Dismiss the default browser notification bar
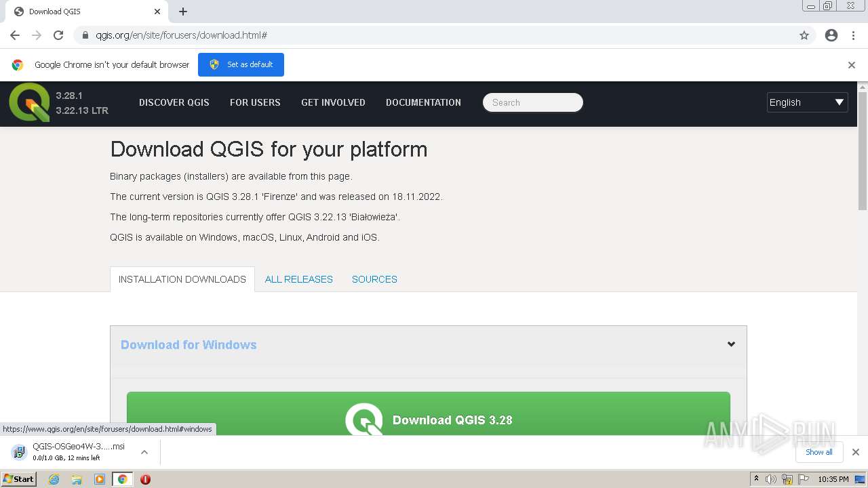 coord(852,65)
